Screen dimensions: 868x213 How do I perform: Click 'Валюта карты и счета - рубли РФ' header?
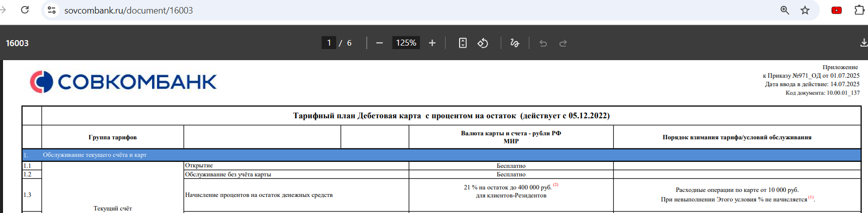(x=511, y=133)
